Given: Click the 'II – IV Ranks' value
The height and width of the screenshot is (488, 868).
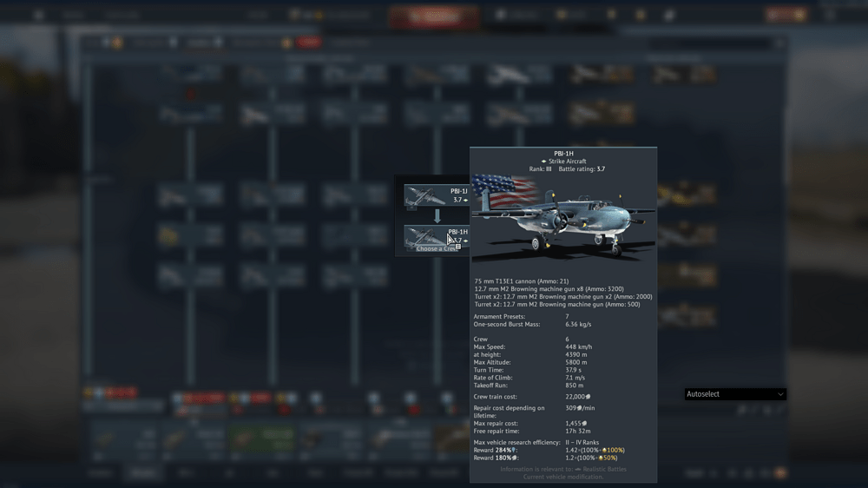Looking at the screenshot, I should (x=582, y=443).
